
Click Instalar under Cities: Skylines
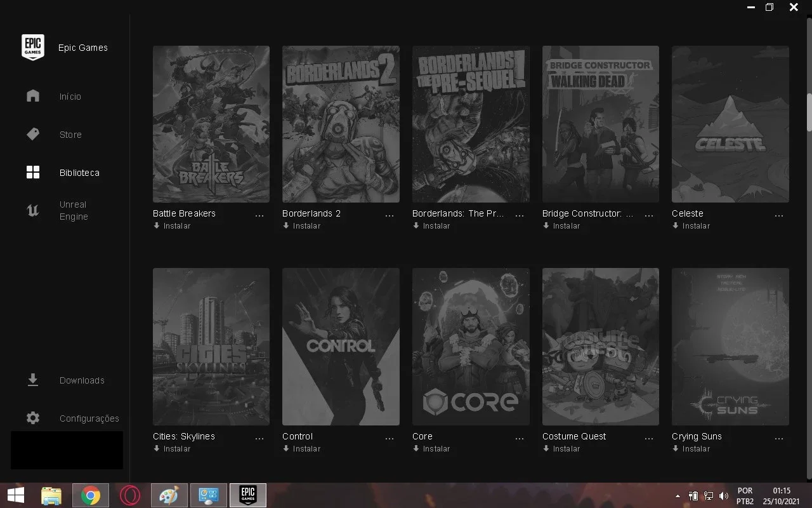[172, 448]
